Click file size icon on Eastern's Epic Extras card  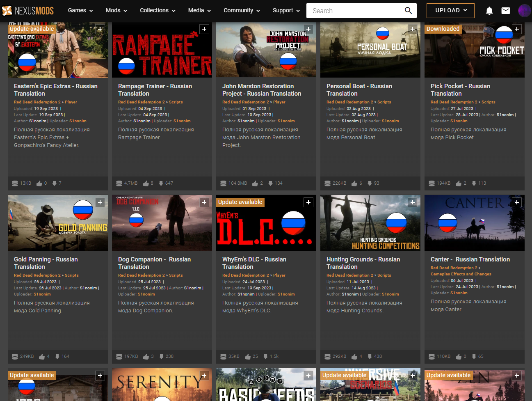(15, 183)
